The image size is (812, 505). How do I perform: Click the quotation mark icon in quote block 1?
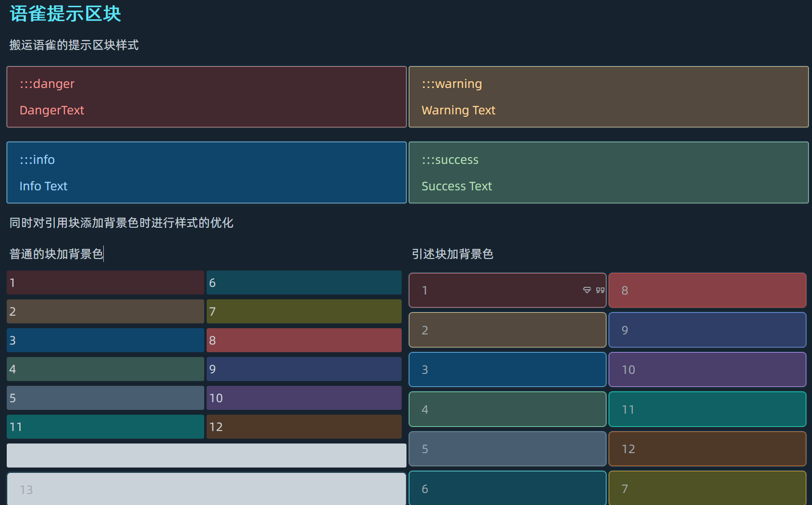pyautogui.click(x=600, y=290)
